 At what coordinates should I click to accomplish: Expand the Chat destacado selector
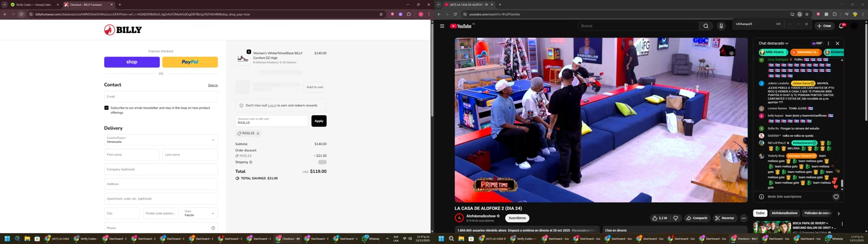(x=774, y=43)
